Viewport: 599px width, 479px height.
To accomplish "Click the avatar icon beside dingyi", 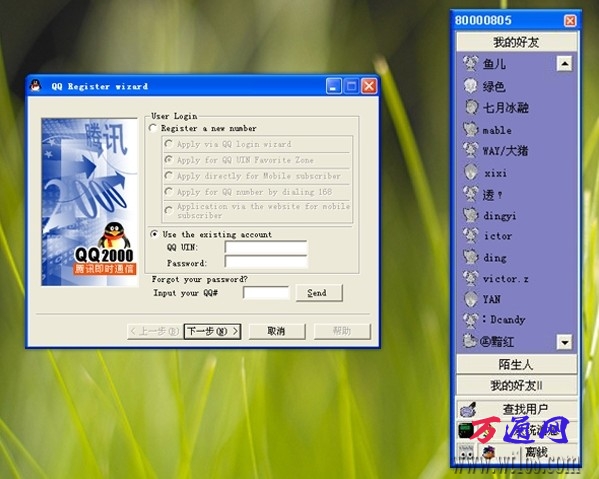I will (x=471, y=215).
